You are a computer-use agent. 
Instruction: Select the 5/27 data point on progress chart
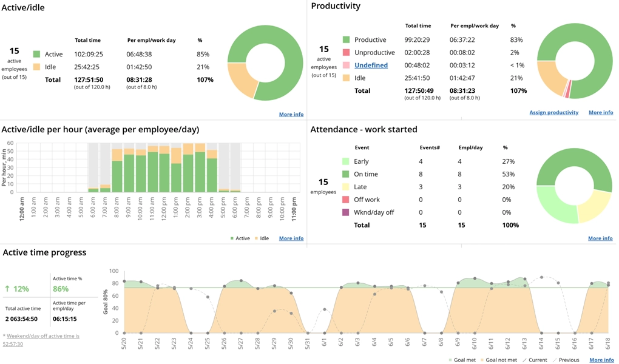241,281
